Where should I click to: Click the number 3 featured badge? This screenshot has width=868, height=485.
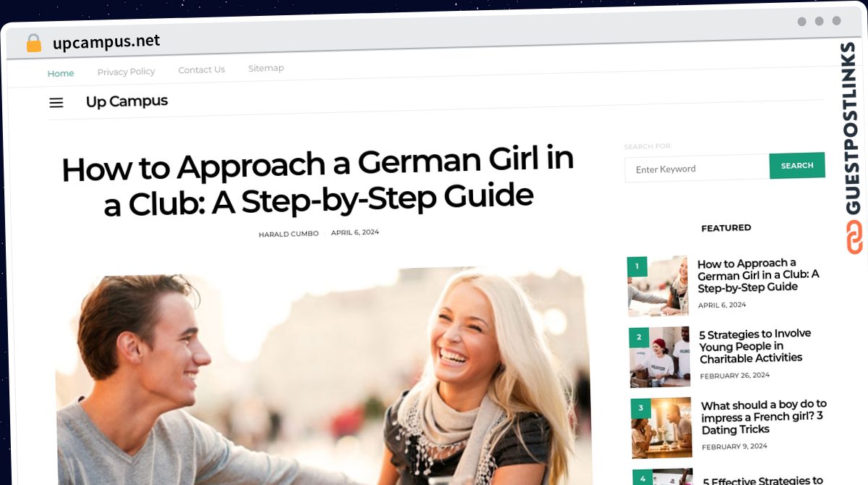point(640,408)
